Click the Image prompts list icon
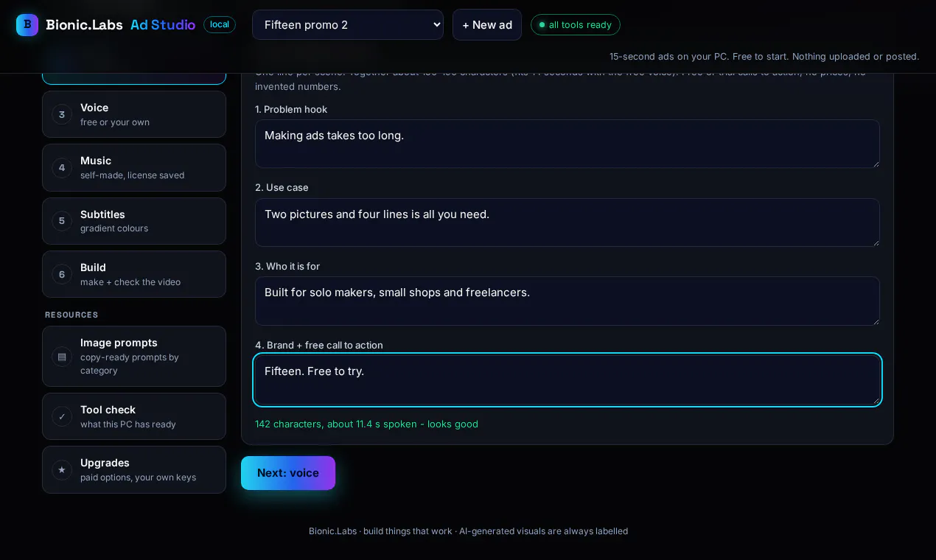Viewport: 936px width, 560px height. (x=62, y=357)
